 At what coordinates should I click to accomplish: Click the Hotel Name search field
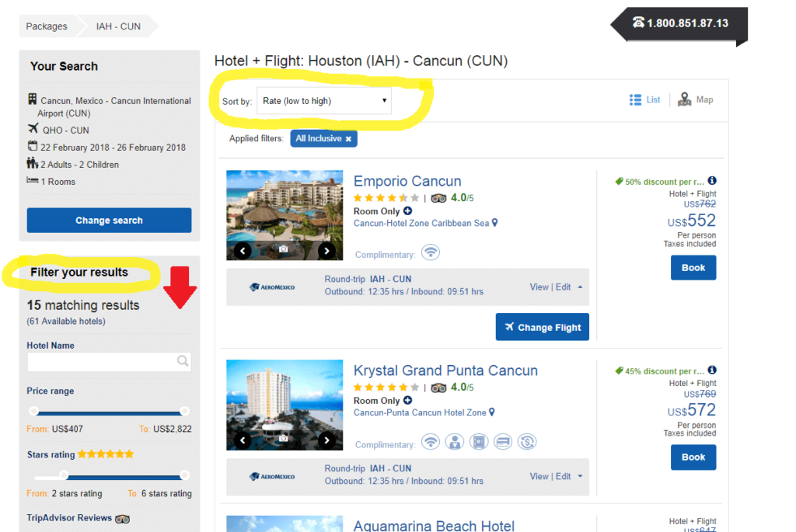[101, 361]
